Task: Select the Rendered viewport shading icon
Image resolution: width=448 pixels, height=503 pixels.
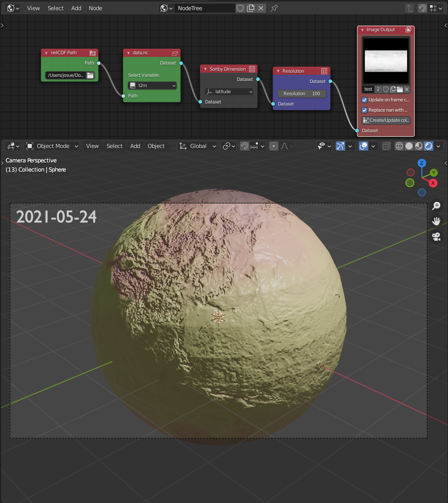Action: point(427,146)
